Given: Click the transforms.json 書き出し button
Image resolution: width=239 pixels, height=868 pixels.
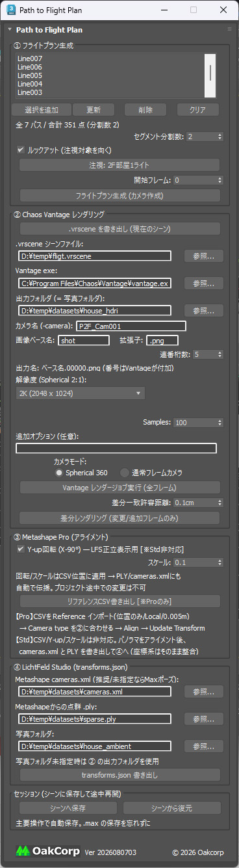Looking at the screenshot, I should (120, 775).
